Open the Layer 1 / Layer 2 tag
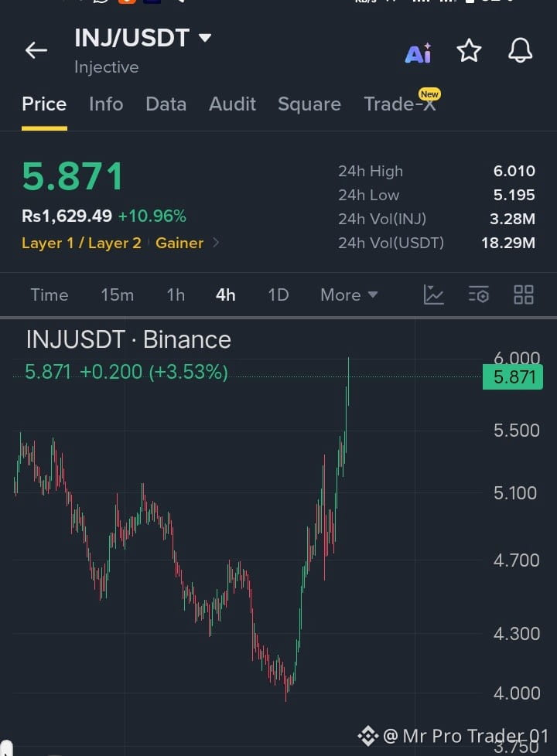557x756 pixels. coord(81,243)
